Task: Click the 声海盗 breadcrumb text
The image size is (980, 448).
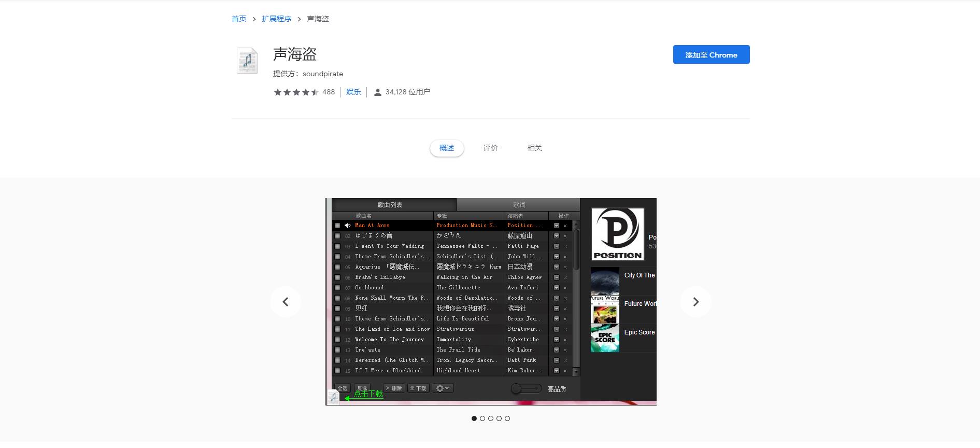Action: pos(318,19)
